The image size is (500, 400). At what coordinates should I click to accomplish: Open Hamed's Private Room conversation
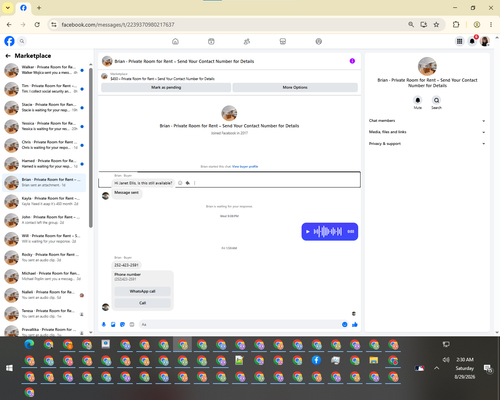pos(44,164)
